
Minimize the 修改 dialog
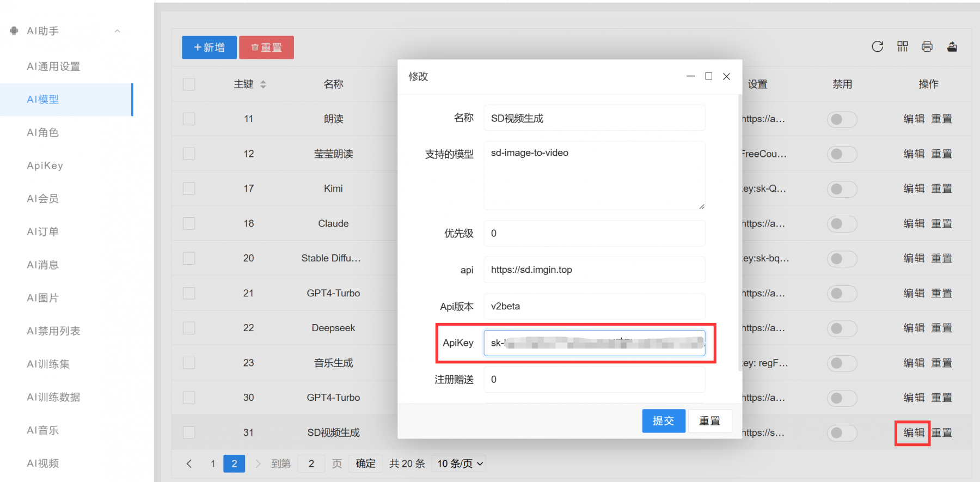[x=690, y=76]
